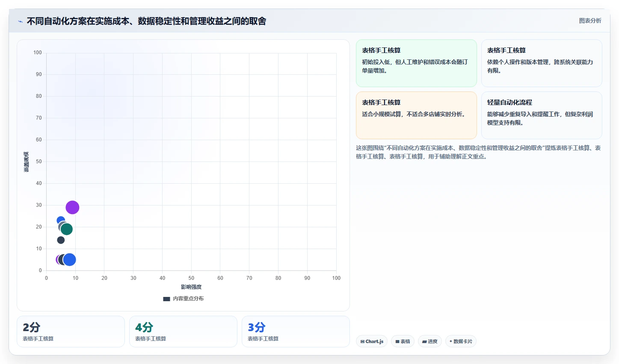This screenshot has width=619, height=364.
Task: Open the orange card about 适合小规模试算
Action: 416,115
